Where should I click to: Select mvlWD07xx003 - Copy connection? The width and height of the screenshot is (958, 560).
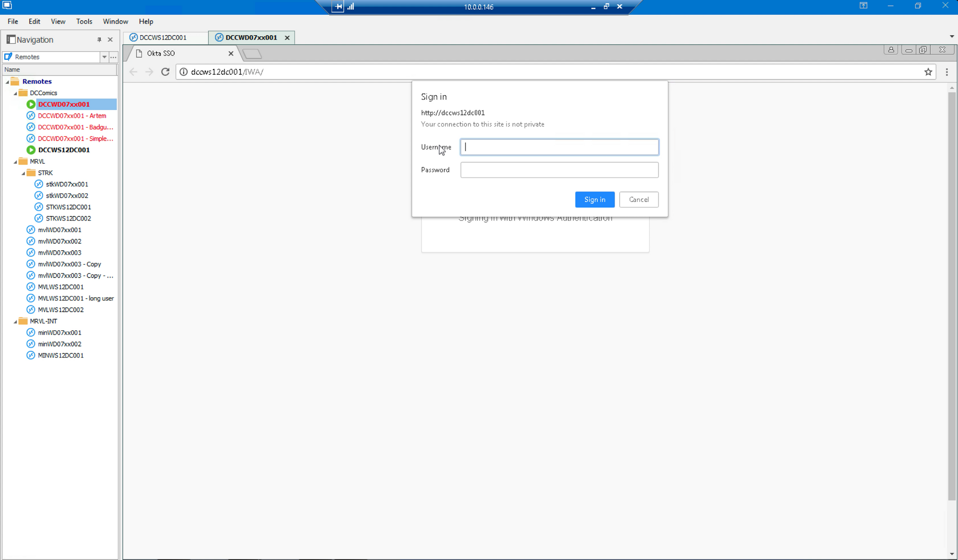tap(69, 264)
